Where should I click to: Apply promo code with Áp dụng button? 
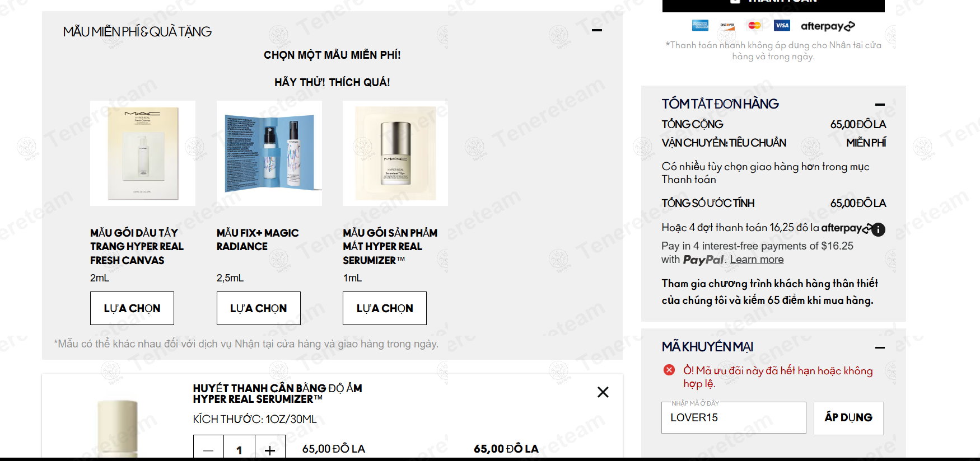click(x=848, y=418)
